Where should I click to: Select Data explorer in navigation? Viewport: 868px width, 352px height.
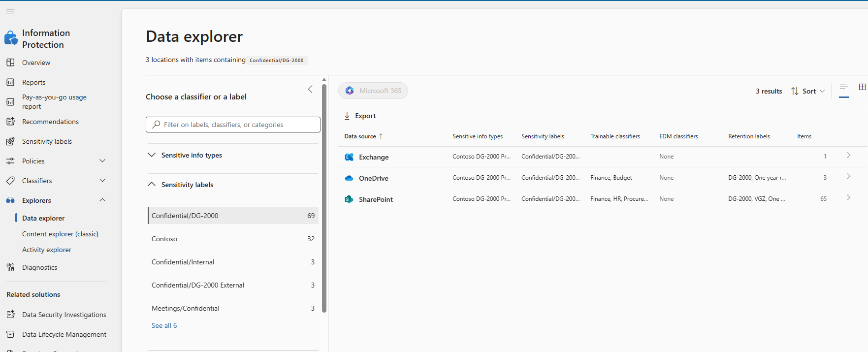43,218
